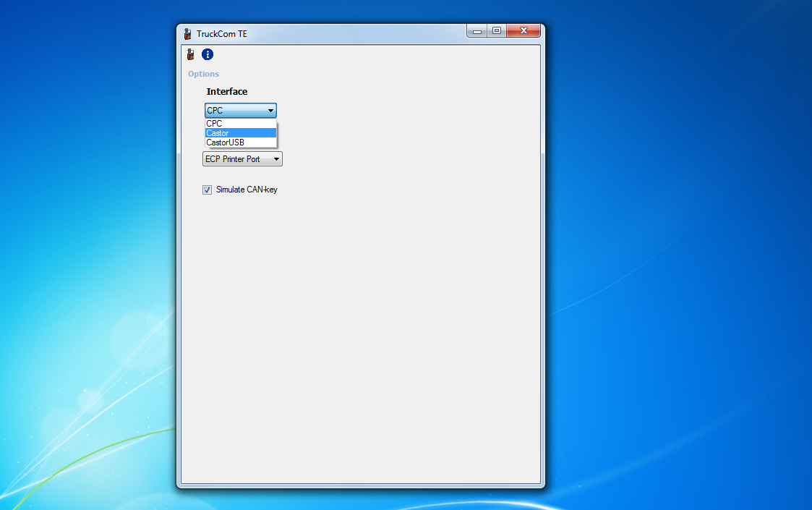The height and width of the screenshot is (510, 812).
Task: Choose Castor from the interface list
Action: tap(240, 133)
